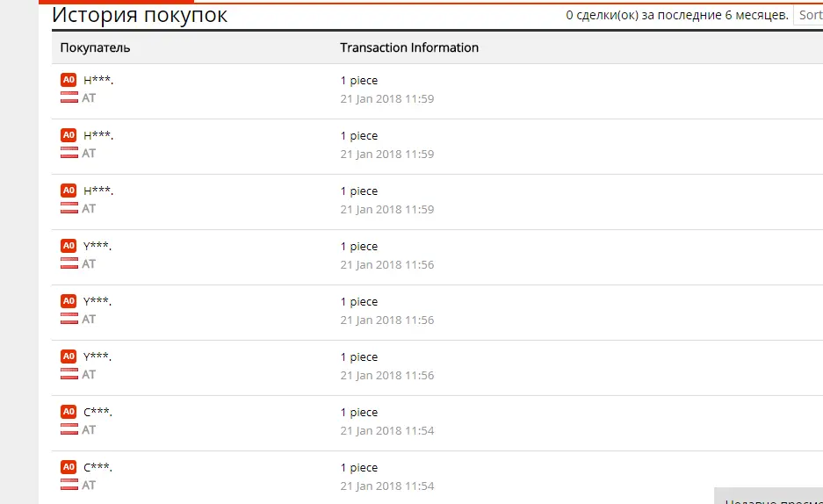Click the История покупок heading
Image resolution: width=823 pixels, height=504 pixels.
(x=140, y=15)
